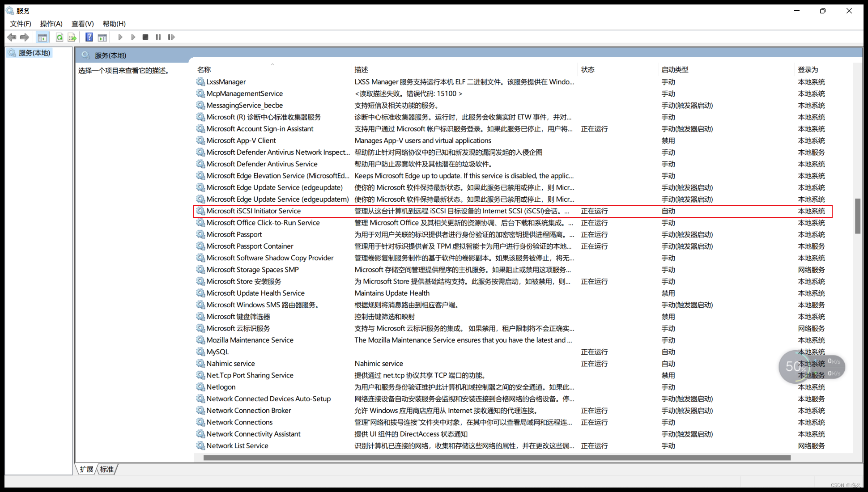Click gear icon beside Microsoft Passport Container

(x=200, y=246)
